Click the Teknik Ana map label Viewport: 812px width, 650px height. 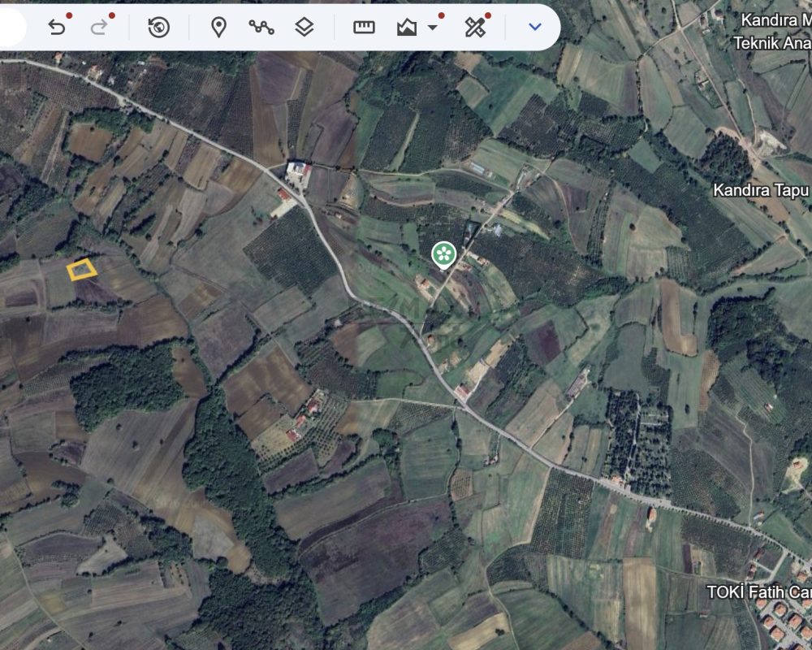pyautogui.click(x=772, y=43)
